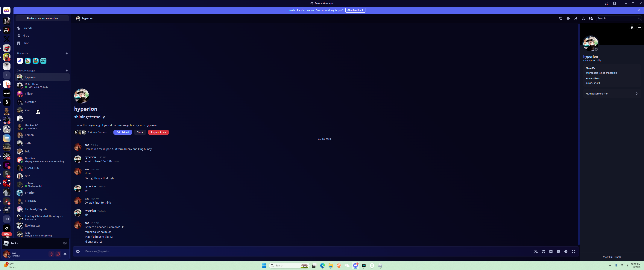Add friends to this DM
This screenshot has width=644, height=270.
point(583,18)
